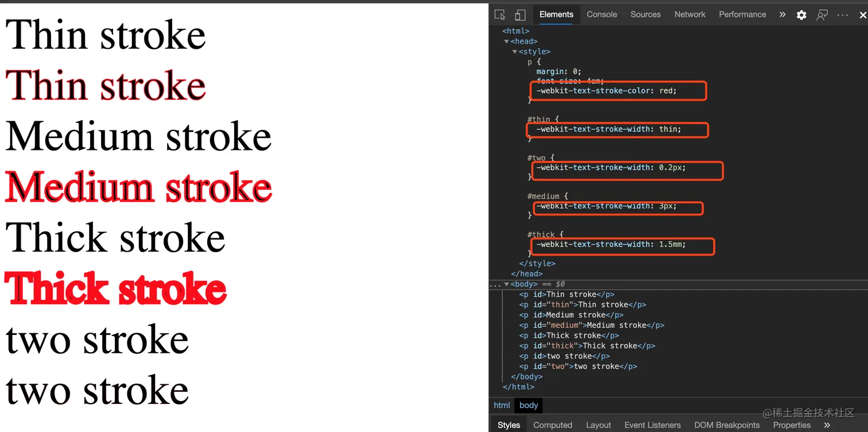
Task: Select the opening style tag node
Action: pos(534,52)
